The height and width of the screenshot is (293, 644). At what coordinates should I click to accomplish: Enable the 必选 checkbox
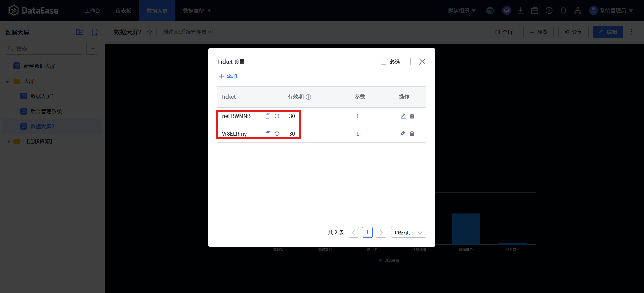pos(384,62)
